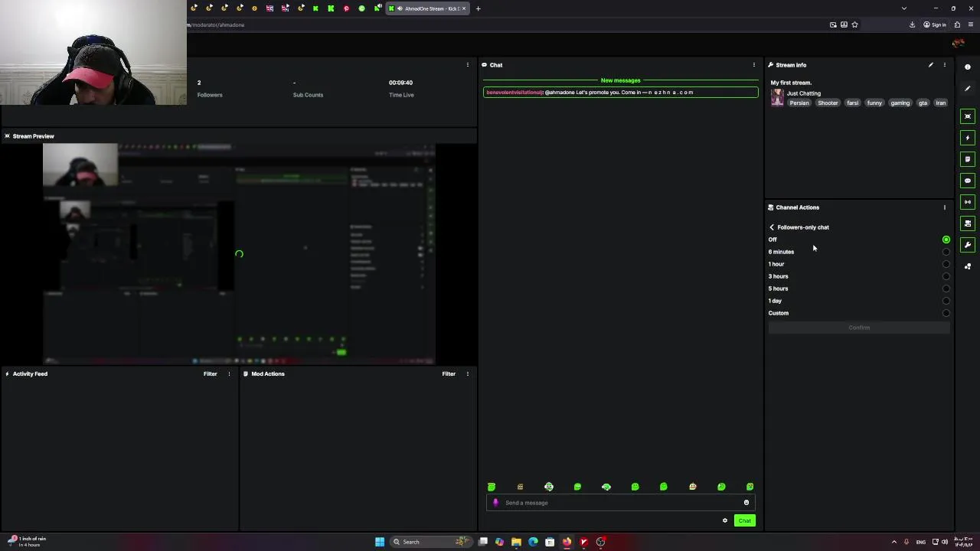Select 1 hour followers-only duration
This screenshot has height=551, width=980.
[946, 264]
